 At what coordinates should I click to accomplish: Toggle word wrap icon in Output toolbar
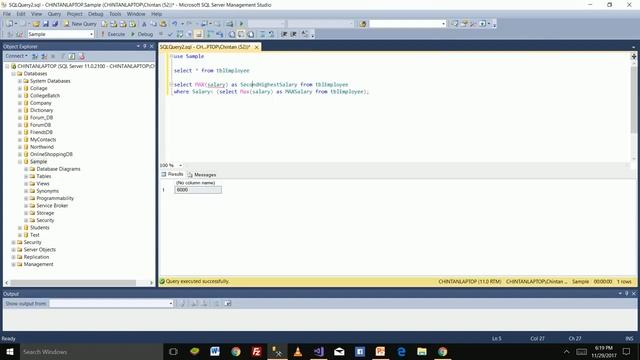pyautogui.click(x=227, y=303)
